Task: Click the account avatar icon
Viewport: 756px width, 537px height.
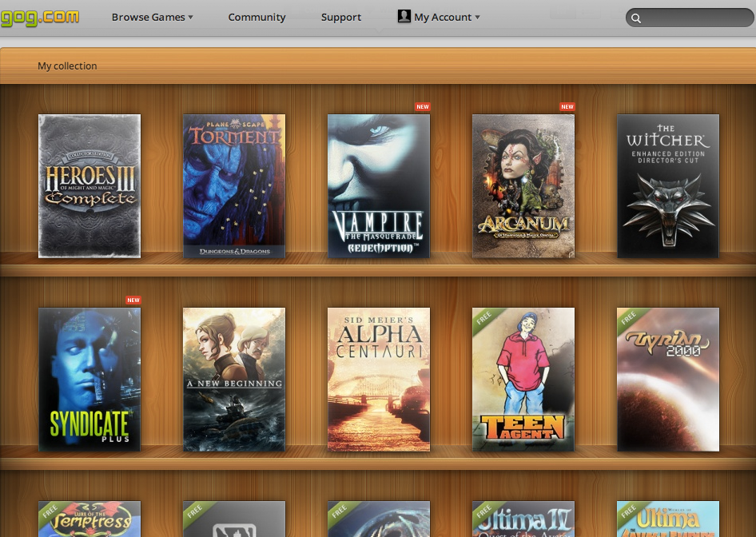Action: click(x=404, y=16)
